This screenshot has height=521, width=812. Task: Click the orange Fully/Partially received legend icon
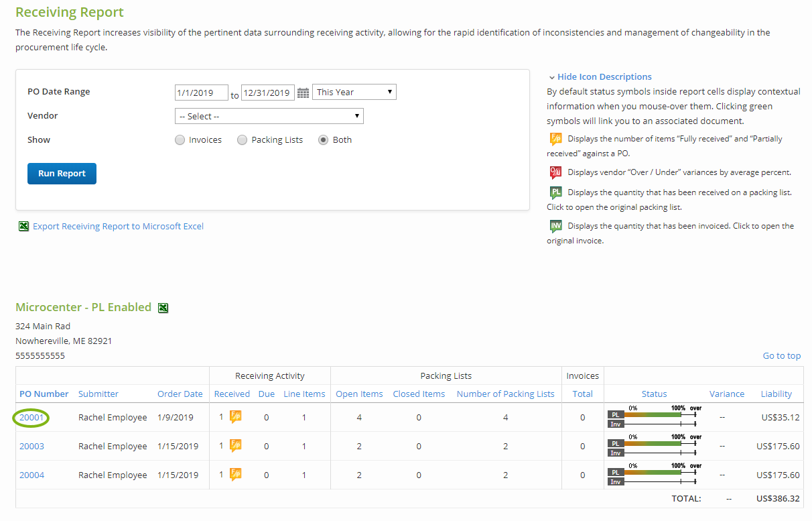pos(555,139)
